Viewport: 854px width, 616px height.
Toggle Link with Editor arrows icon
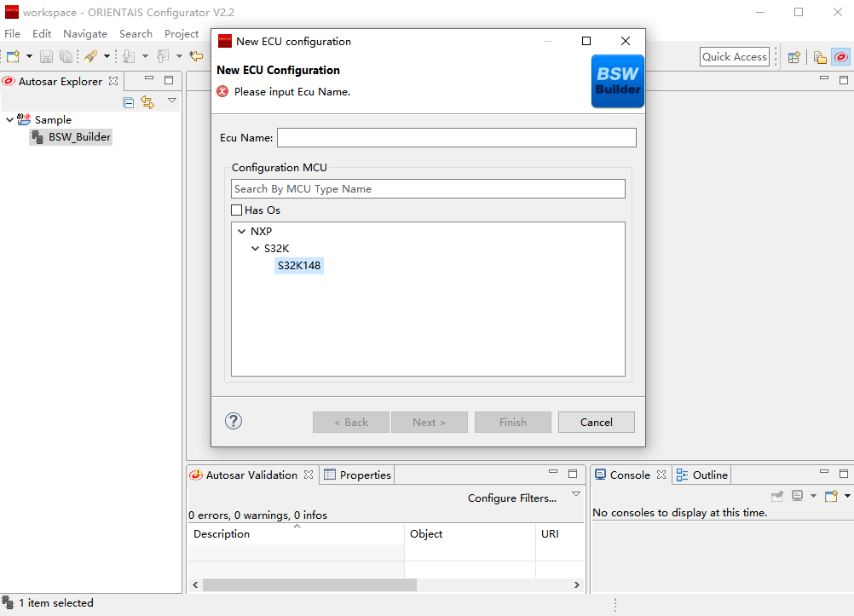click(147, 102)
